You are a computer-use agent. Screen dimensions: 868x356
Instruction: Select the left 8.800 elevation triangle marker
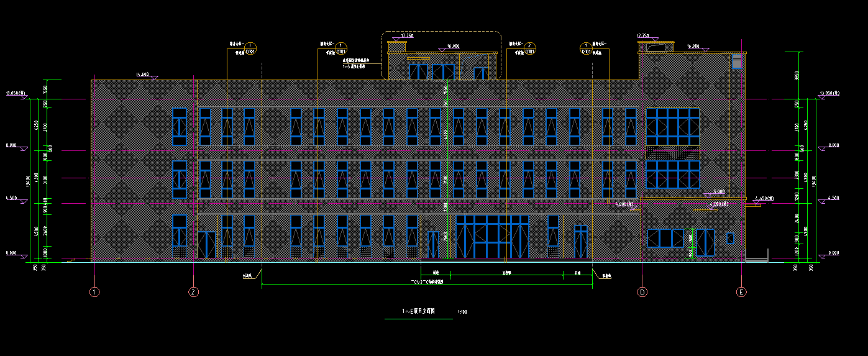[22, 148]
